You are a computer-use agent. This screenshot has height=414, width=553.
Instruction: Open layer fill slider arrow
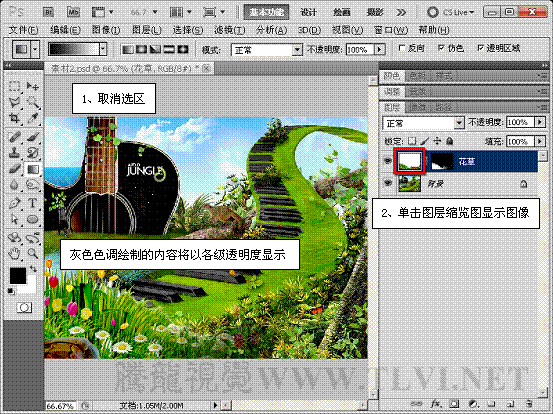540,141
